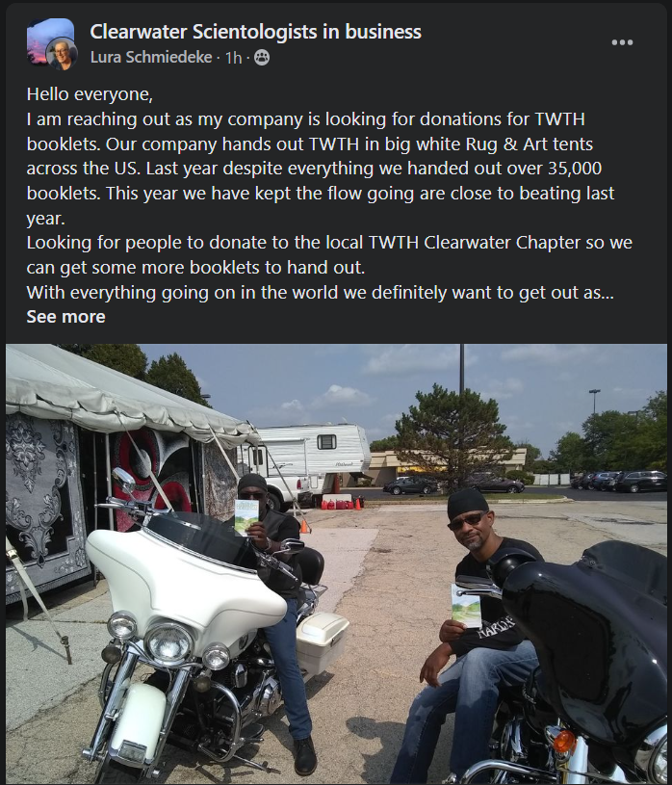The image size is (672, 785).
Task: Expand the post with See more
Action: coord(66,316)
